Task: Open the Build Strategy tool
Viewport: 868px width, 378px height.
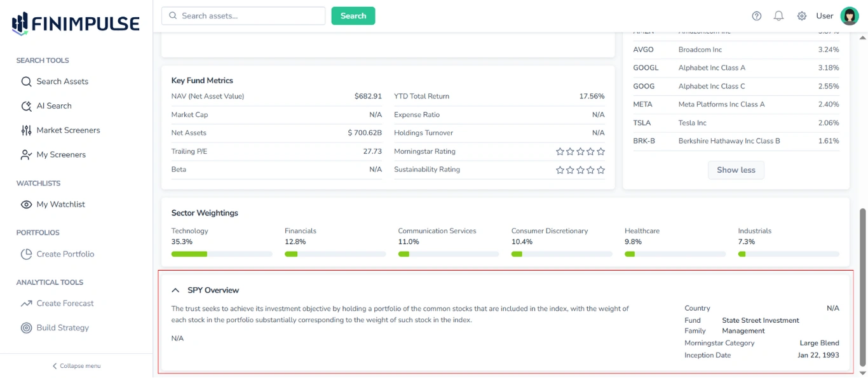Action: [64, 327]
